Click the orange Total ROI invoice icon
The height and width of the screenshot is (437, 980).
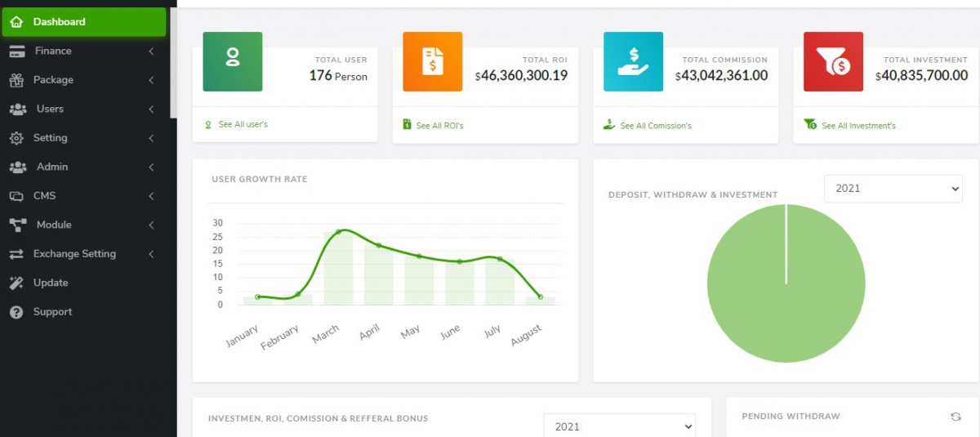coord(433,61)
